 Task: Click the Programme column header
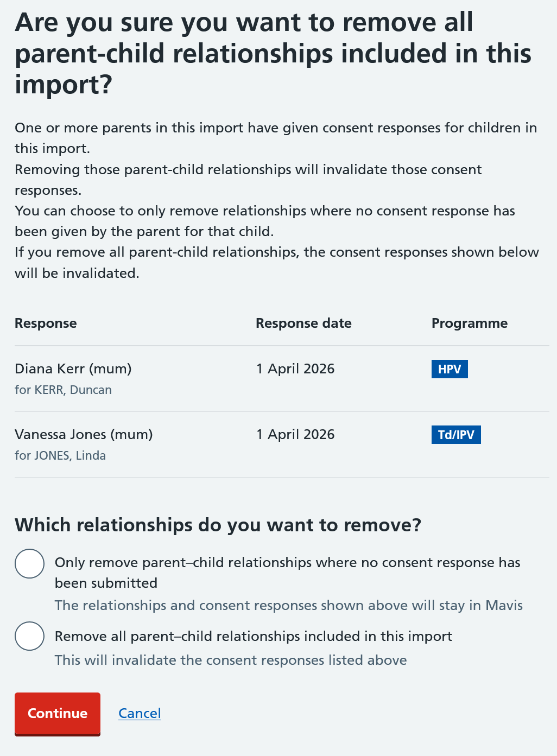[469, 323]
